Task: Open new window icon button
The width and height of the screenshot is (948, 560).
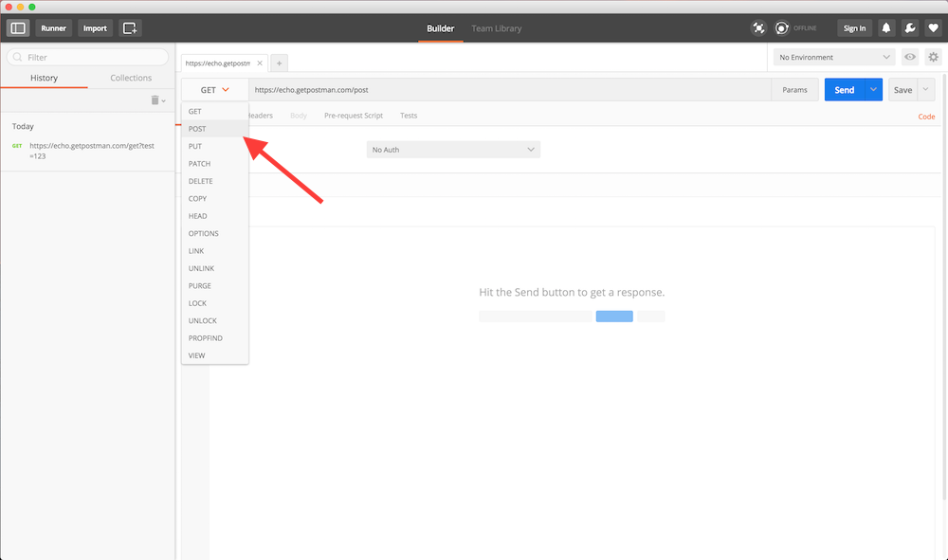Action: (x=129, y=27)
